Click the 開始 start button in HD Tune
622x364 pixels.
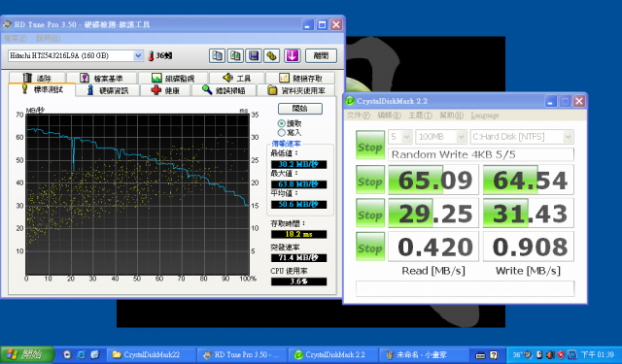coord(300,108)
